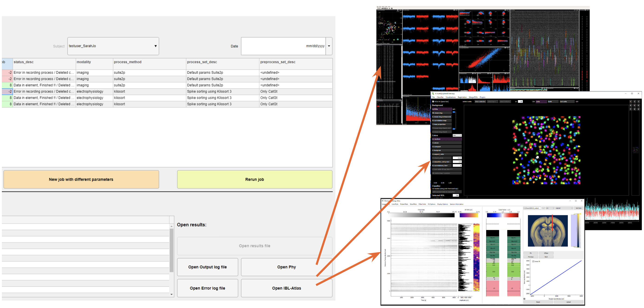Viewport: 644px width, 308px height.
Task: Click the Selected ROI field showing 336
Action: pyautogui.click(x=456, y=196)
